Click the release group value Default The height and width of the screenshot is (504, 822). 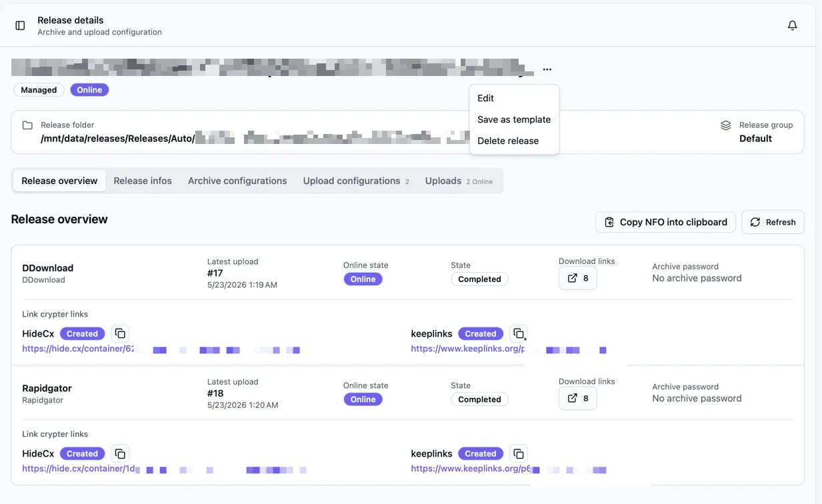755,139
